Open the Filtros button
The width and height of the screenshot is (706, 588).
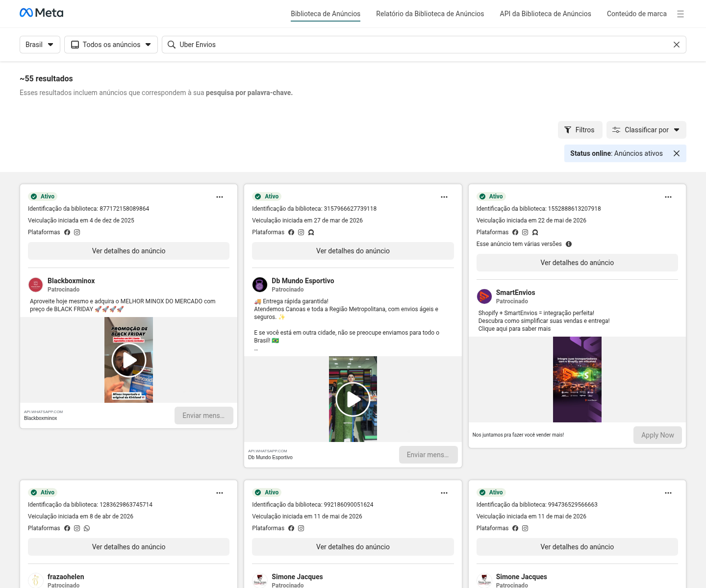580,130
